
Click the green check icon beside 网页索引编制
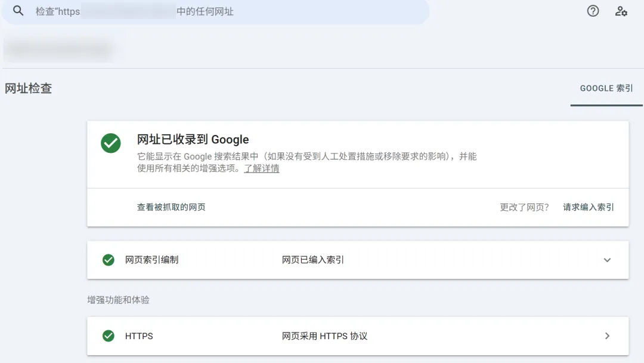click(x=109, y=260)
